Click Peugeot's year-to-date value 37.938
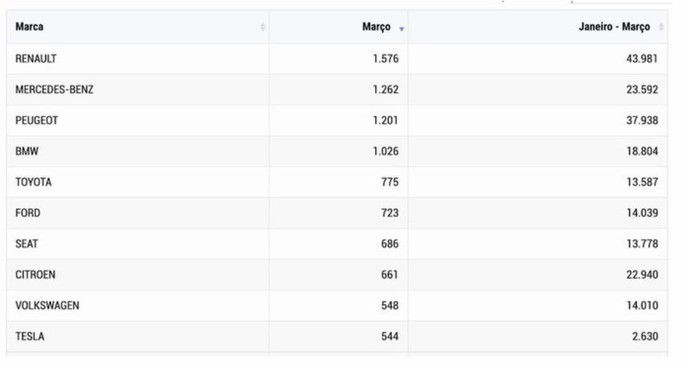 click(x=642, y=121)
